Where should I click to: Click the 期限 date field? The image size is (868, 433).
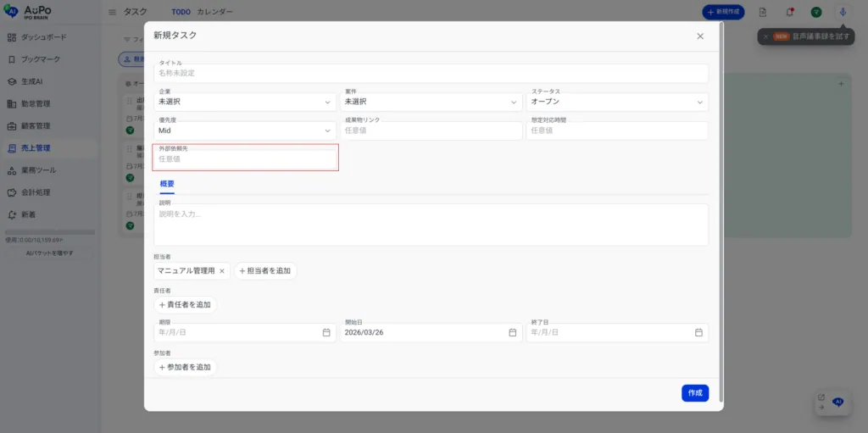click(245, 332)
